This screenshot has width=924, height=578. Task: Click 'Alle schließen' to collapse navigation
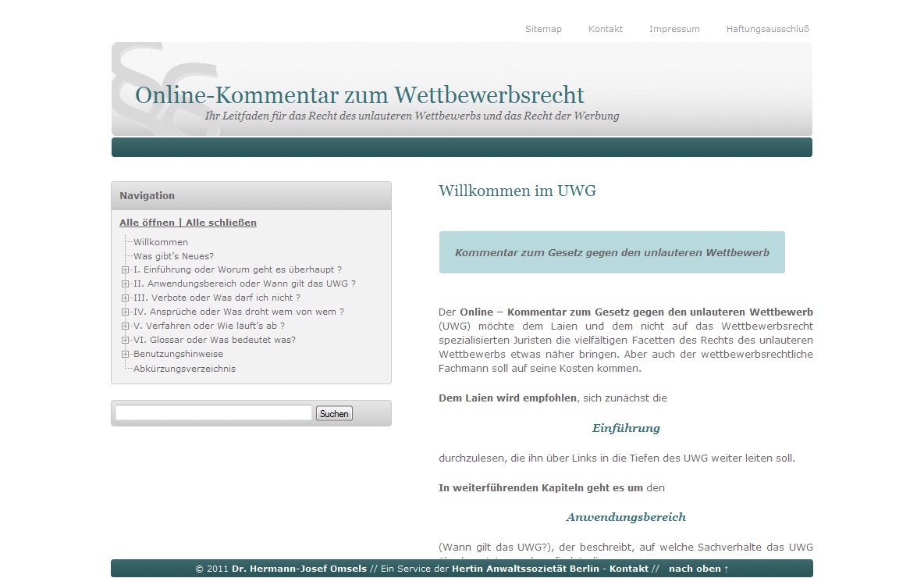221,223
